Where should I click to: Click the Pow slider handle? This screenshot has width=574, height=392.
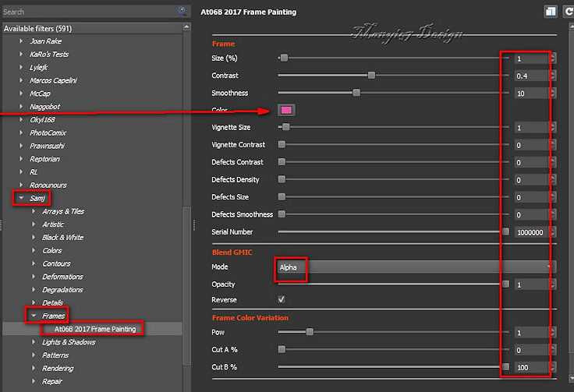pos(310,332)
